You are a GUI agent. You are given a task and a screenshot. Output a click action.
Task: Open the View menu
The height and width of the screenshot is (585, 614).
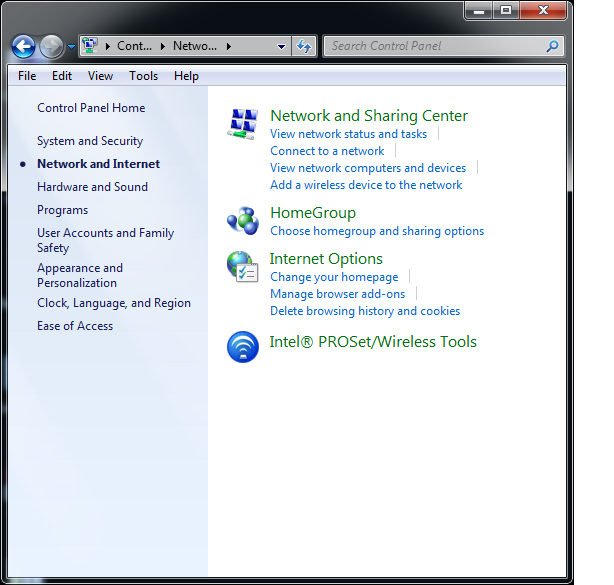100,76
